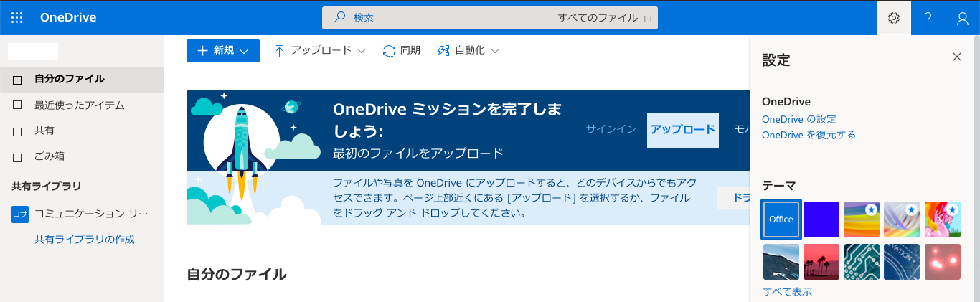
Task: Click OneDrive を復元する link
Action: pos(809,135)
